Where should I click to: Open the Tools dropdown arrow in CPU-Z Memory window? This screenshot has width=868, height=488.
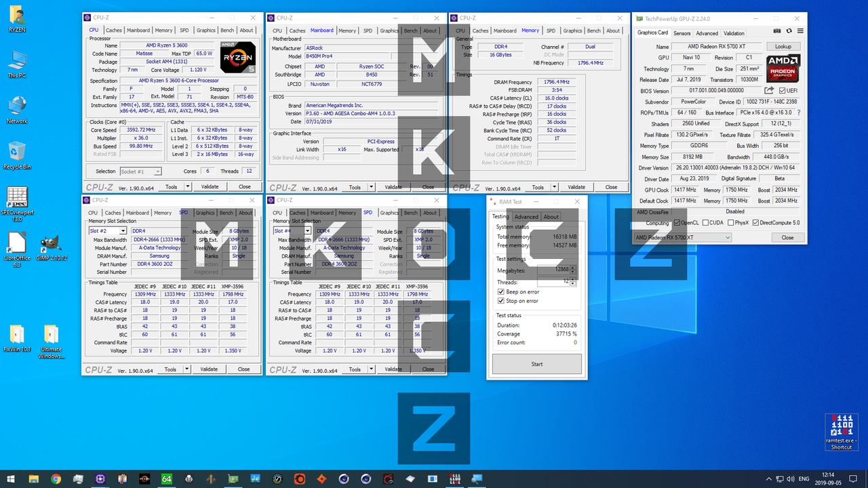pyautogui.click(x=553, y=187)
